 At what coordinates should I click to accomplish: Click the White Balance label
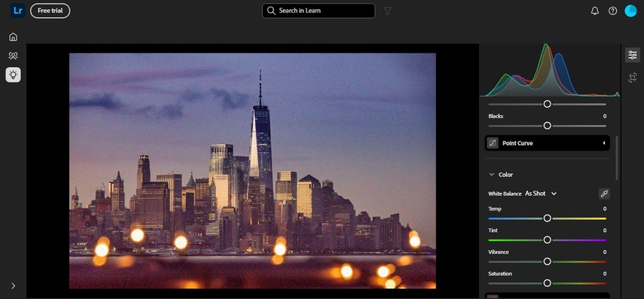coord(505,194)
